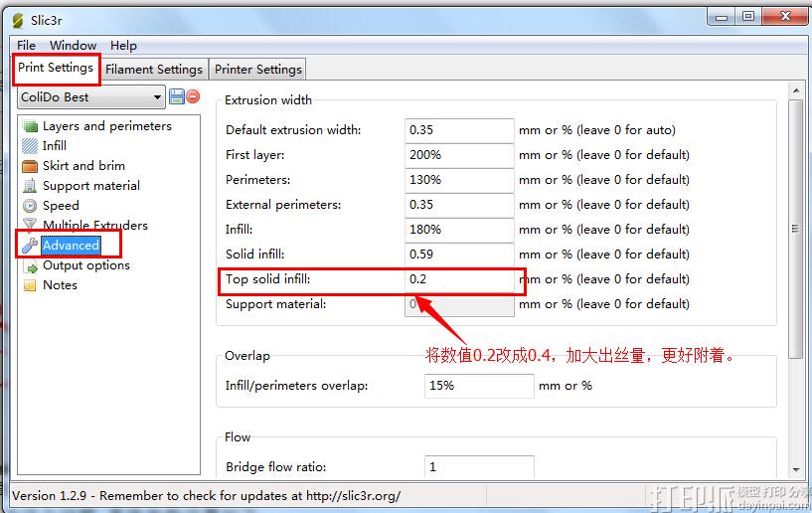Open the Window menu
The height and width of the screenshot is (513, 812).
click(x=73, y=46)
